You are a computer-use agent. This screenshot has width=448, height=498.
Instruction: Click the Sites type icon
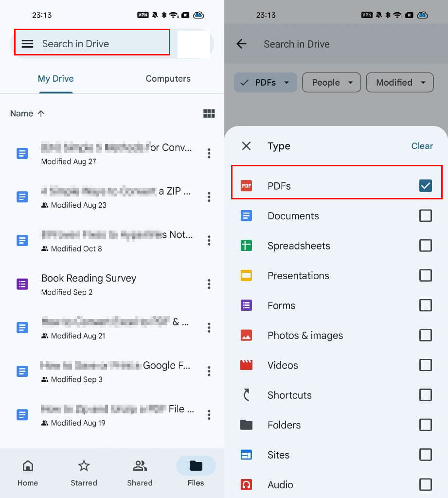tap(246, 455)
